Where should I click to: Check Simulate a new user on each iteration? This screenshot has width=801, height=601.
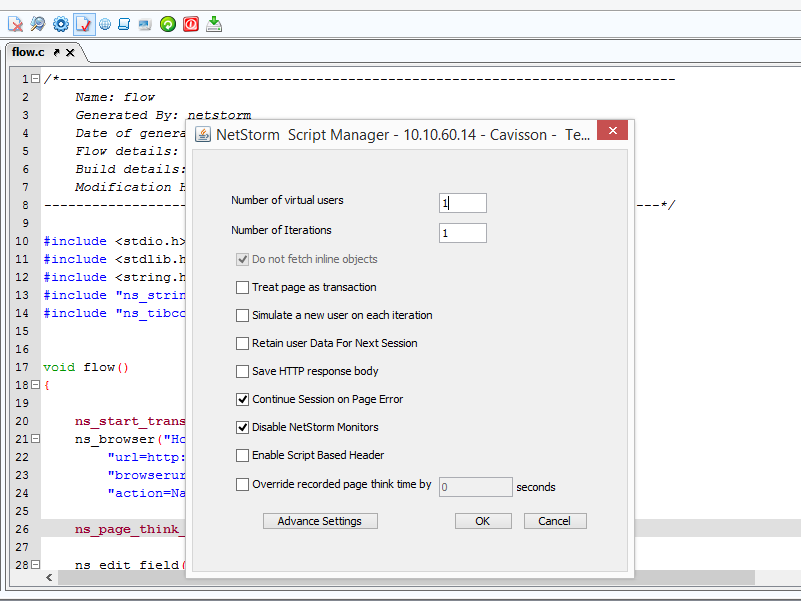click(242, 315)
